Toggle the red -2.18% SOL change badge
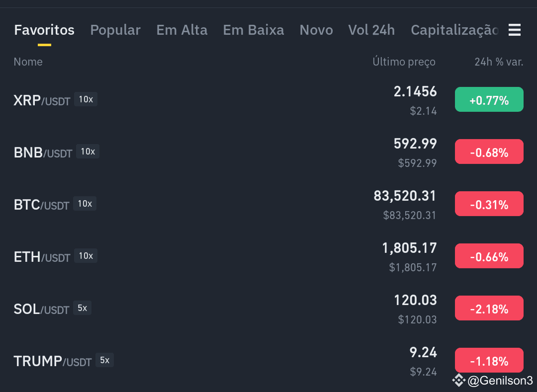The image size is (537, 392). tap(489, 308)
